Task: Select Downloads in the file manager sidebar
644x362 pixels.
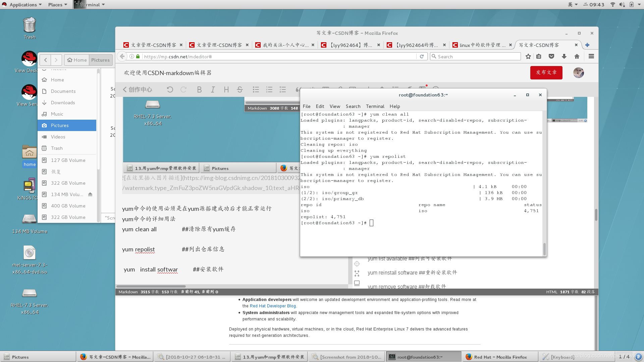Action: pos(67,103)
